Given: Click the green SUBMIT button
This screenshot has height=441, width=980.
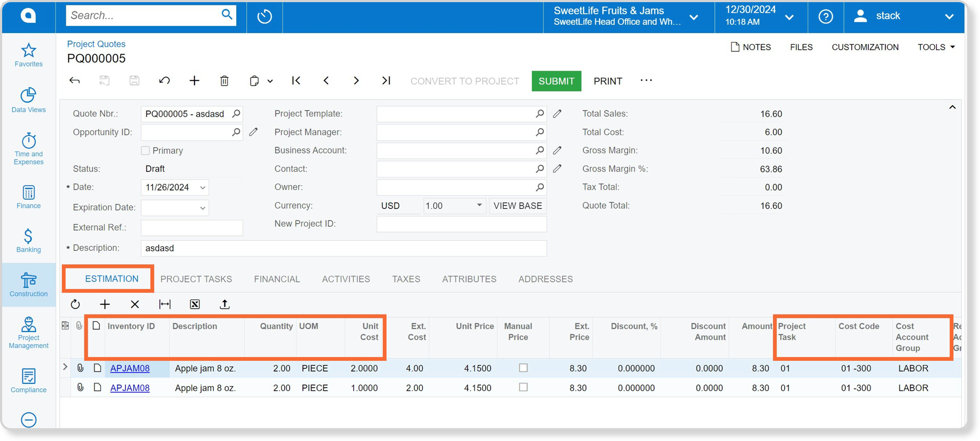Looking at the screenshot, I should click(556, 81).
